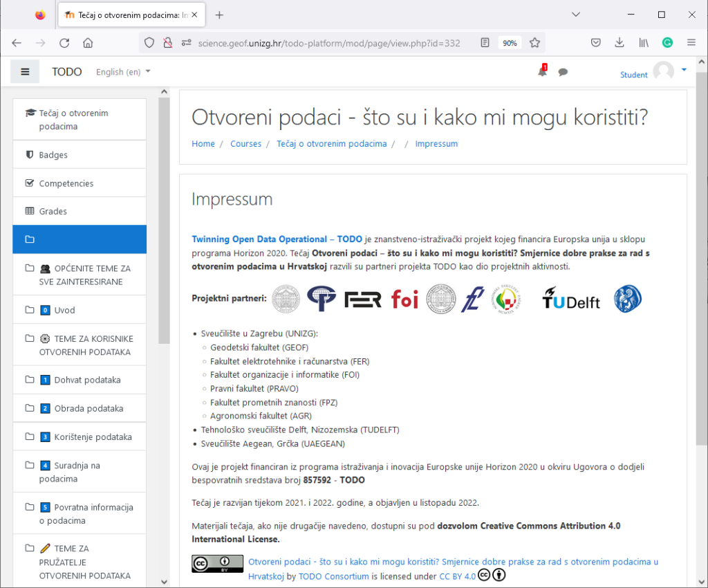Open the notifications bell icon
Image resolution: width=708 pixels, height=588 pixels.
[542, 72]
